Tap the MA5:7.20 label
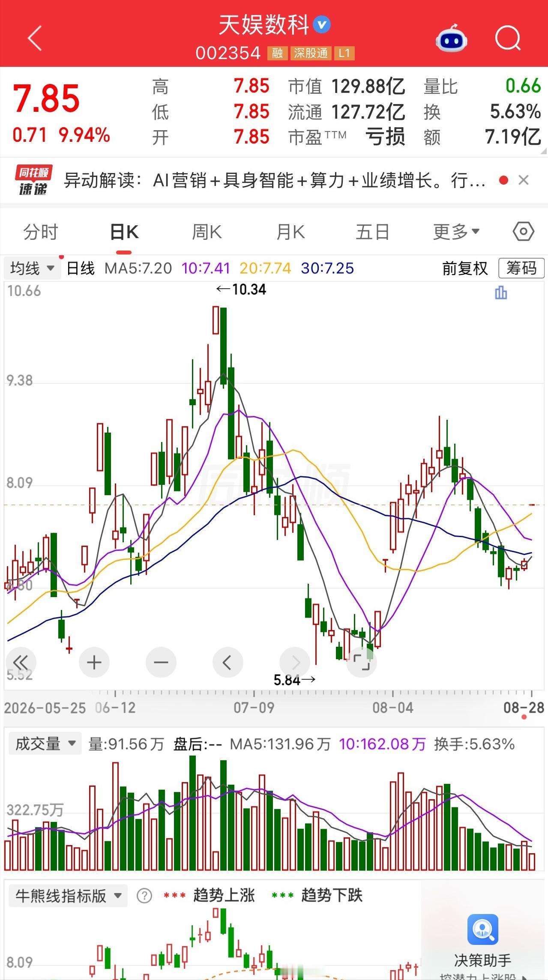The height and width of the screenshot is (980, 548). 138,269
